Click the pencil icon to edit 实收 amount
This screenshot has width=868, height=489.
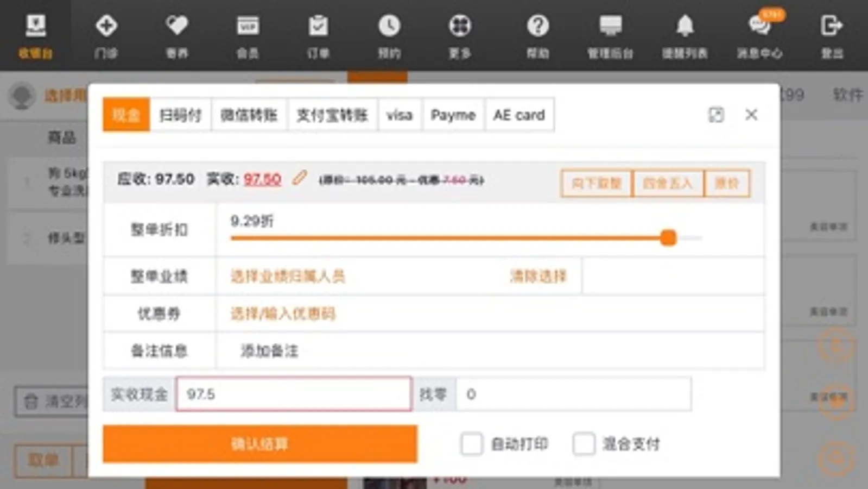(299, 178)
